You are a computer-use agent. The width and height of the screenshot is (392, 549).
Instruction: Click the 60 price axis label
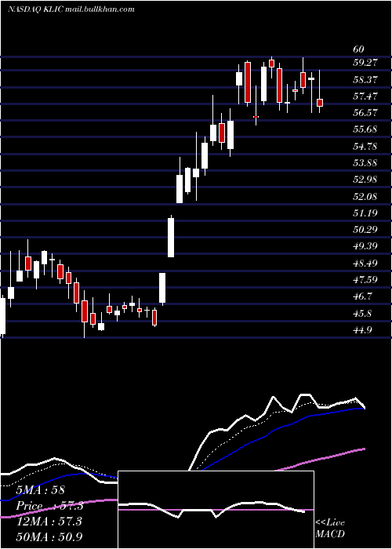pos(358,49)
